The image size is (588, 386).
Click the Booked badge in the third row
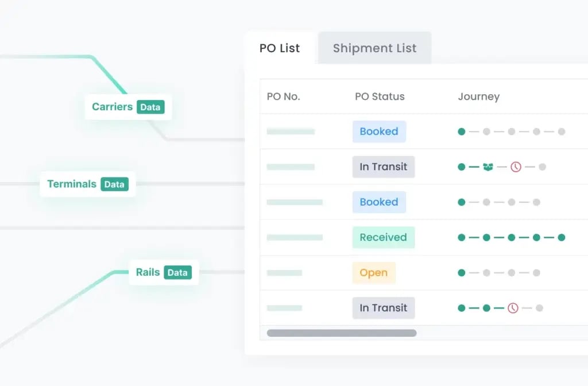pyautogui.click(x=379, y=202)
